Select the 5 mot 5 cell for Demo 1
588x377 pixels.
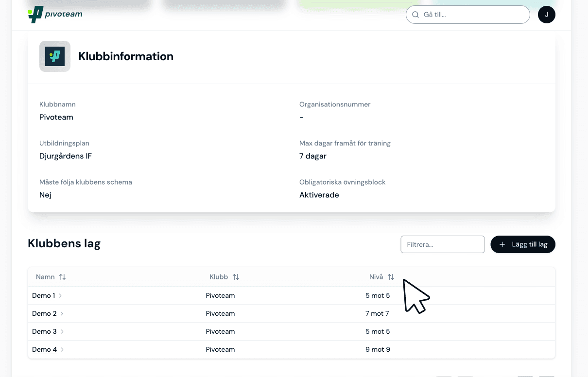(378, 295)
